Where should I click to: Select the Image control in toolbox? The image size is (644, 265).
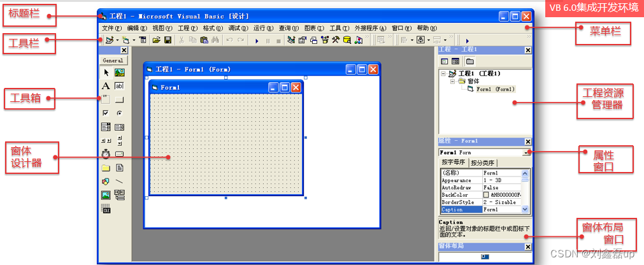106,195
